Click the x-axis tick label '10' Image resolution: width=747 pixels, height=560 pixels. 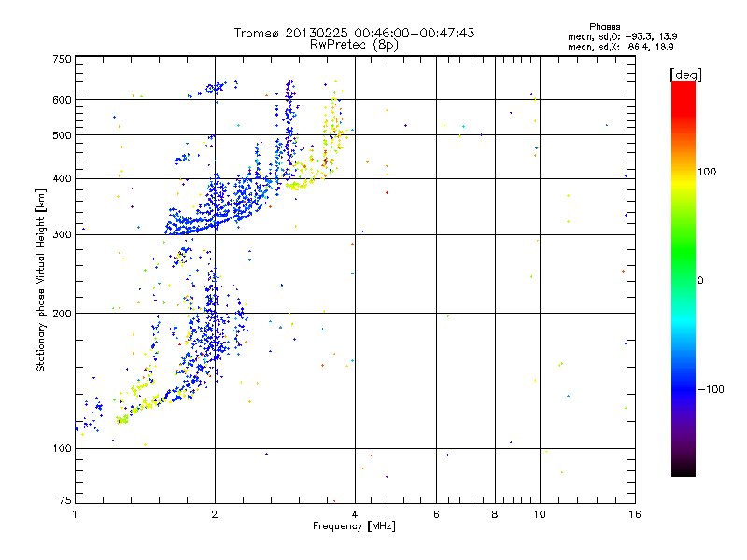tap(540, 514)
